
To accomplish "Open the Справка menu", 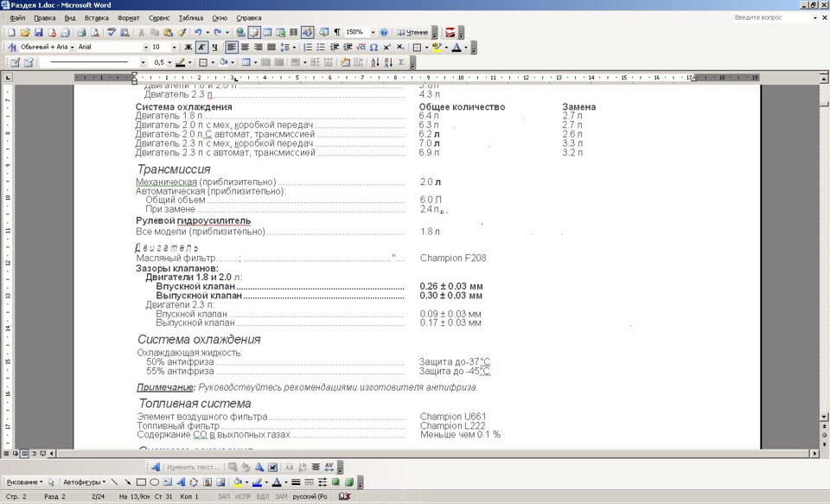I will pos(249,18).
